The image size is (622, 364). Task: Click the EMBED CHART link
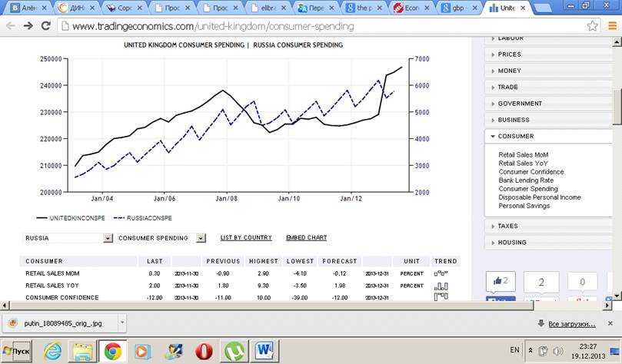point(306,238)
